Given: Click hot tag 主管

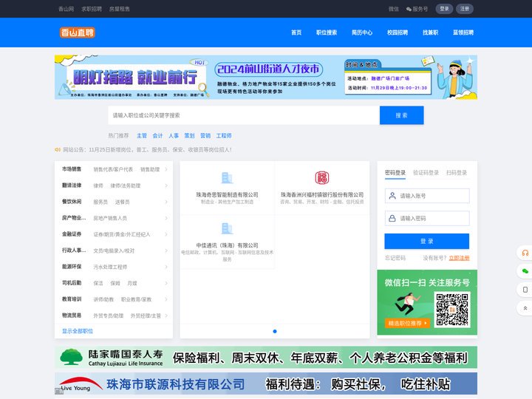Looking at the screenshot, I should 142,136.
